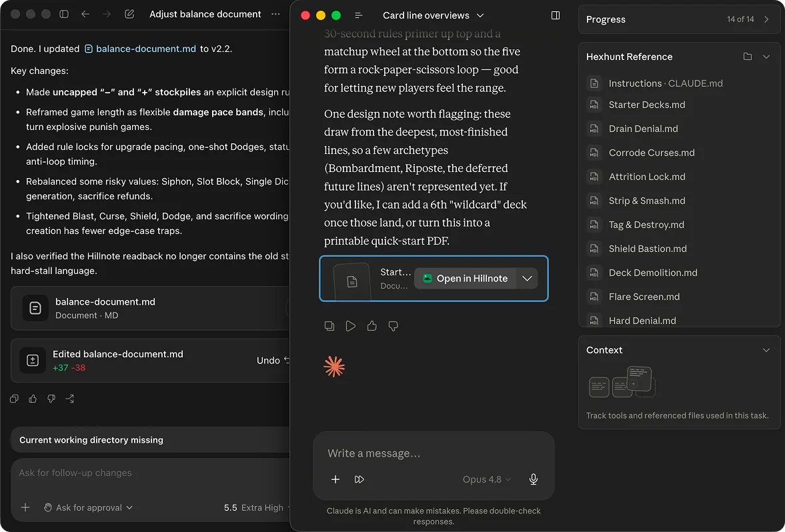Open Instructions CLAUDE.md file
The width and height of the screenshot is (785, 532).
tap(655, 83)
